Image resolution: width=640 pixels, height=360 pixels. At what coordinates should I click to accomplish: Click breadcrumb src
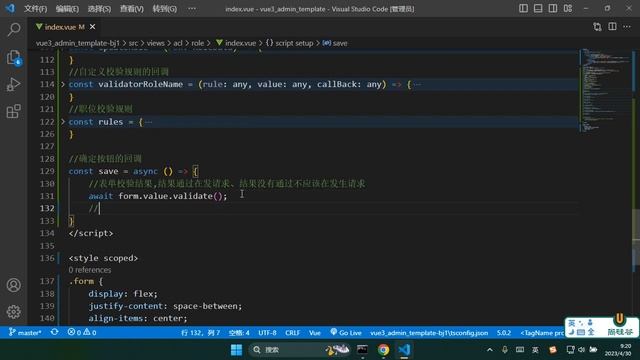(133, 43)
